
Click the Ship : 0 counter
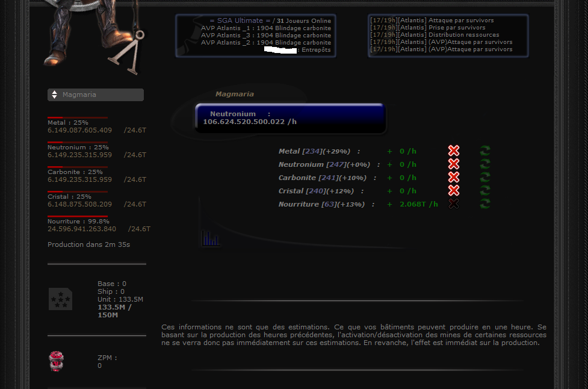click(111, 291)
